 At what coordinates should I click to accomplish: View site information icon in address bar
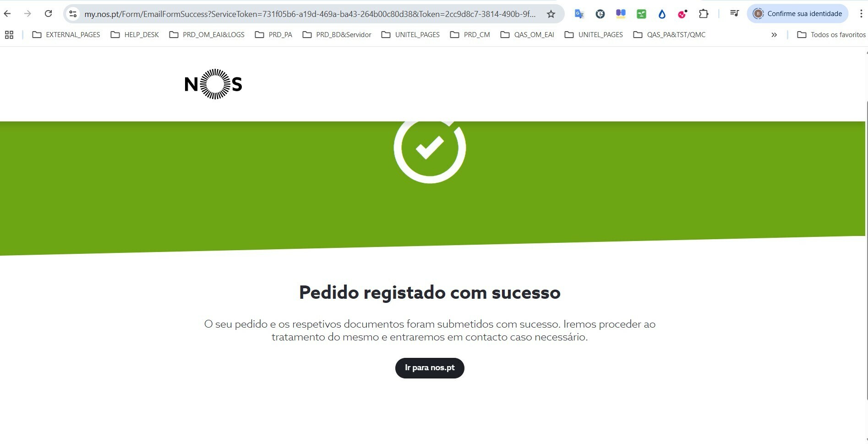[x=73, y=14]
